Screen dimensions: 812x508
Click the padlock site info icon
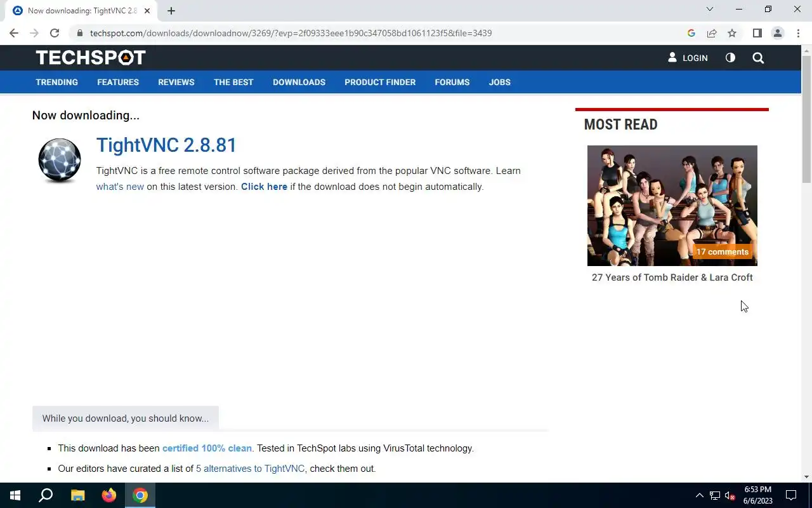click(x=79, y=33)
